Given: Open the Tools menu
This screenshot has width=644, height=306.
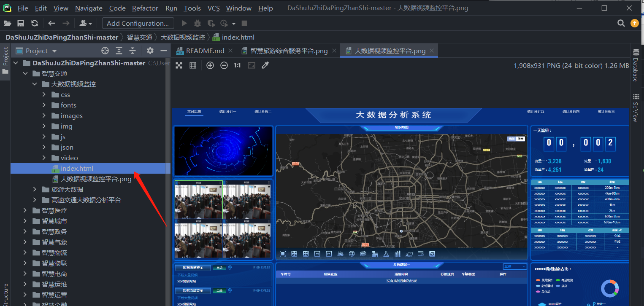Looking at the screenshot, I should point(192,8).
